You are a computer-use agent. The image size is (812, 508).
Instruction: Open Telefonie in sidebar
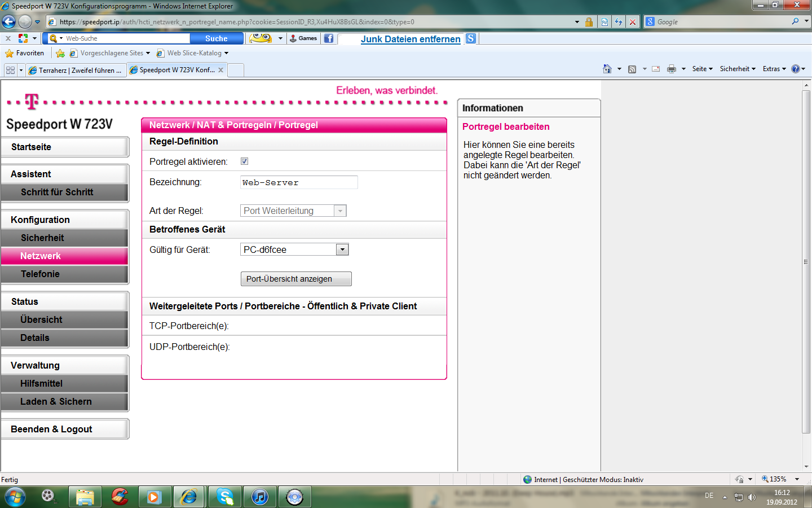click(x=65, y=274)
